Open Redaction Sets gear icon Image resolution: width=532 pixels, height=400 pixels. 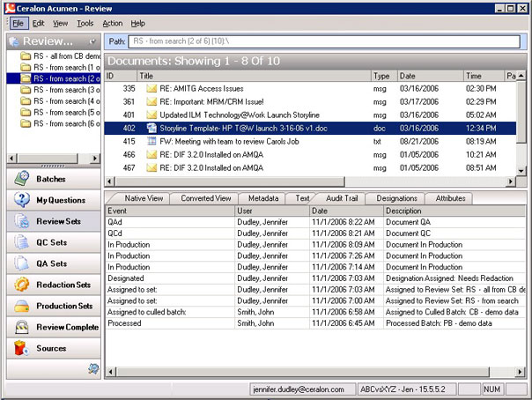[22, 285]
